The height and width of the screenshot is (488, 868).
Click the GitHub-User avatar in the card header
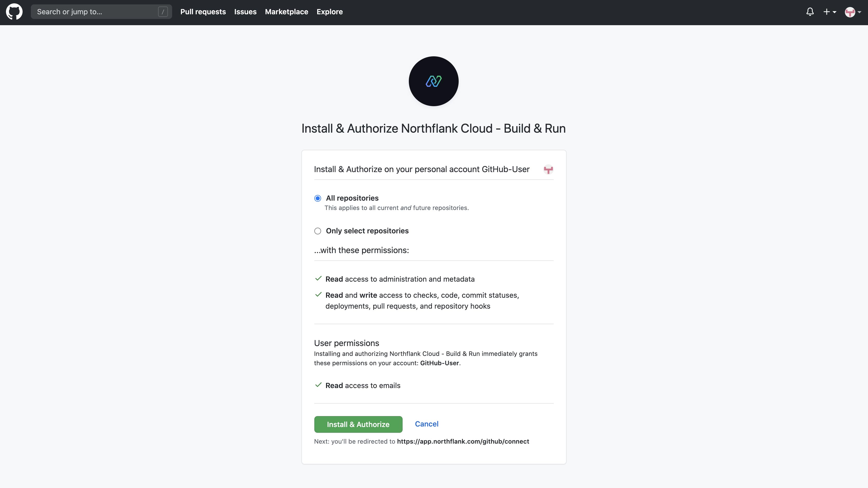(x=548, y=170)
